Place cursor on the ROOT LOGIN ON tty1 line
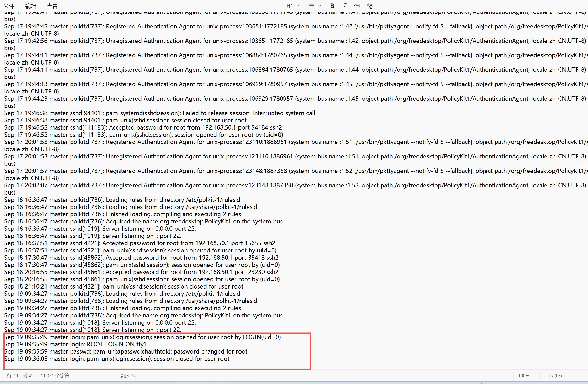 (75, 344)
